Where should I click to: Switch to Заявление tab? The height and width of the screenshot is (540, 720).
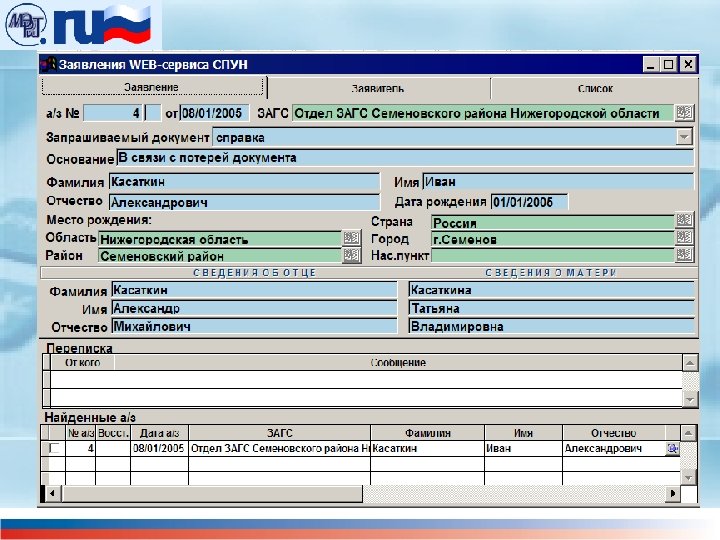(x=152, y=87)
